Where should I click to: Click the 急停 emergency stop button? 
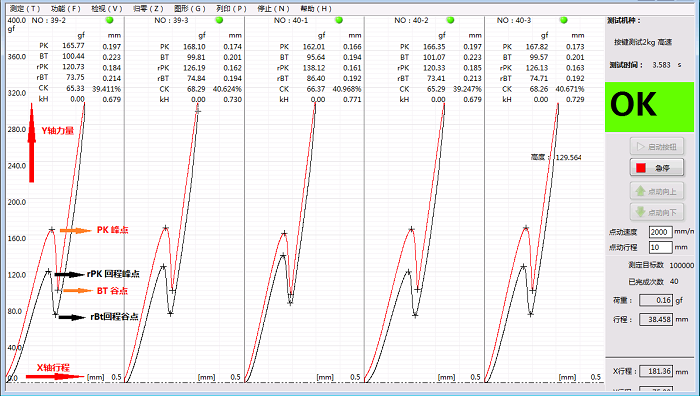[x=657, y=168]
